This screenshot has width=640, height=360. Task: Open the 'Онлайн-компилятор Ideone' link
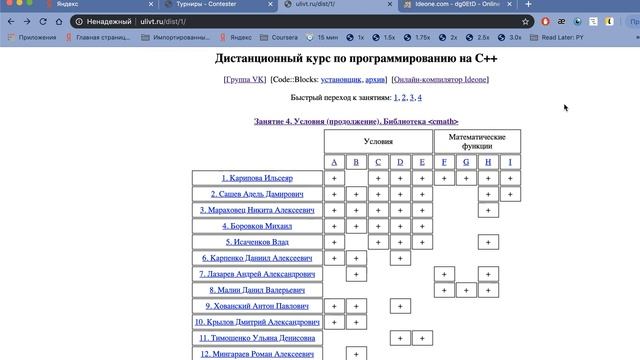click(x=440, y=79)
